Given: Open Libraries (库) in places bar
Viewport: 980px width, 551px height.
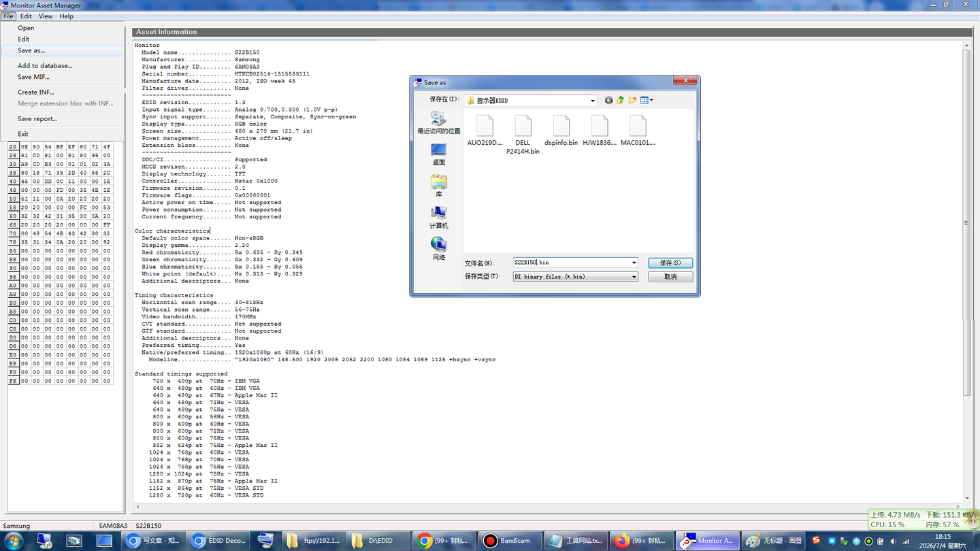Looking at the screenshot, I should point(438,186).
